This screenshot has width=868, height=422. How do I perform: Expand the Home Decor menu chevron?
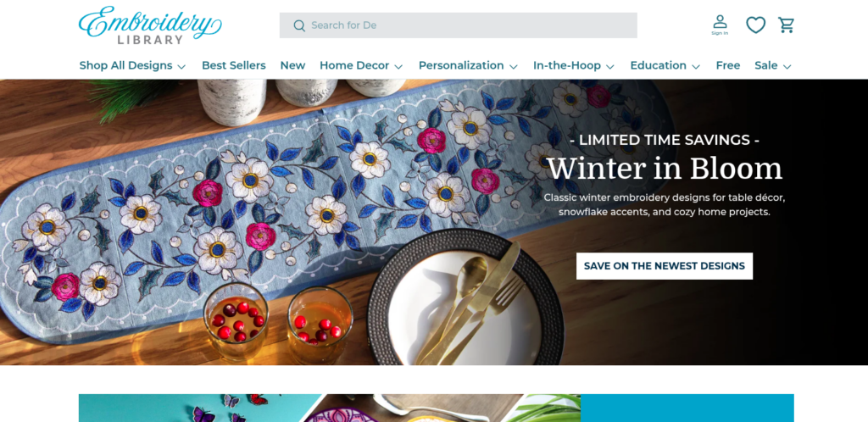[x=398, y=66]
